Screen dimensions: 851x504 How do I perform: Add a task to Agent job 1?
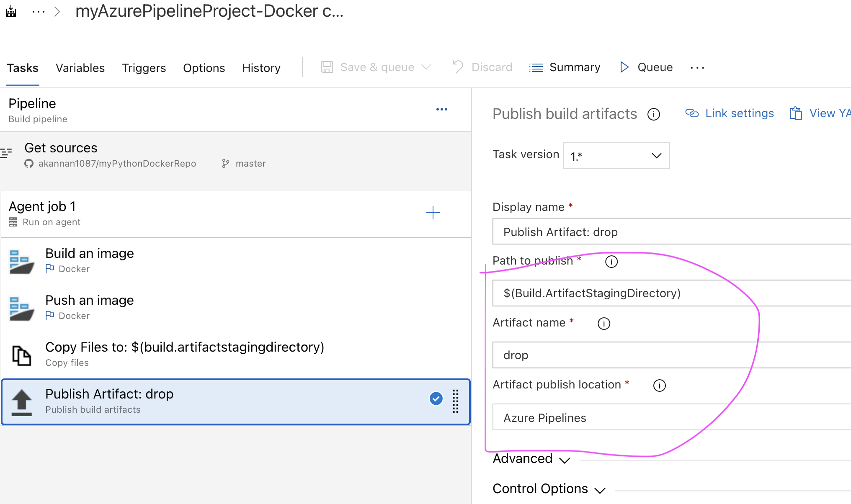[x=433, y=213]
